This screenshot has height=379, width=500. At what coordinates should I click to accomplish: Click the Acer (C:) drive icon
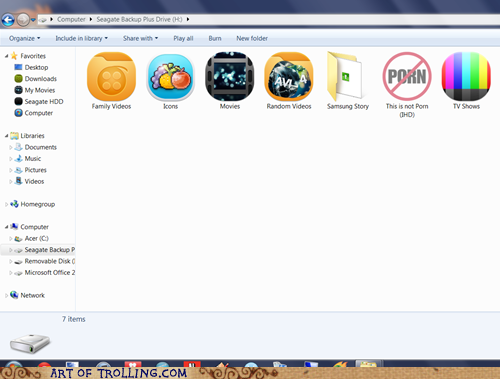[x=19, y=239]
